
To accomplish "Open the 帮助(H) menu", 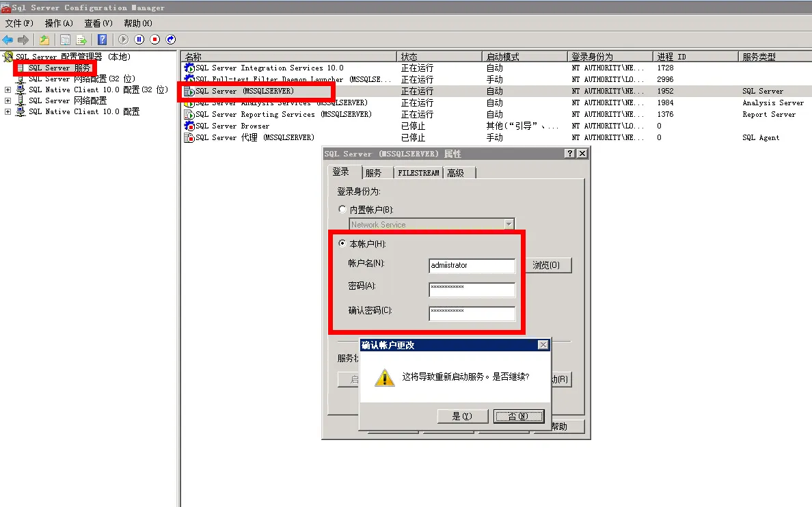I will [138, 23].
